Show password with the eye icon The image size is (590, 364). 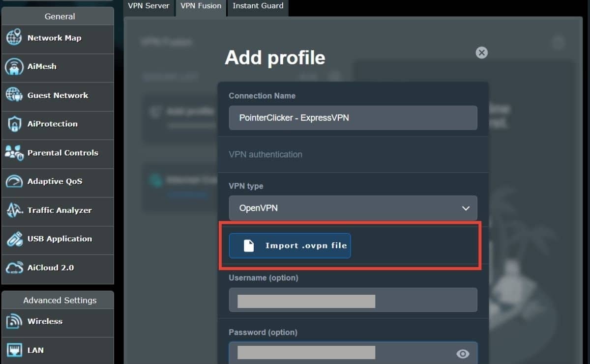click(x=463, y=354)
